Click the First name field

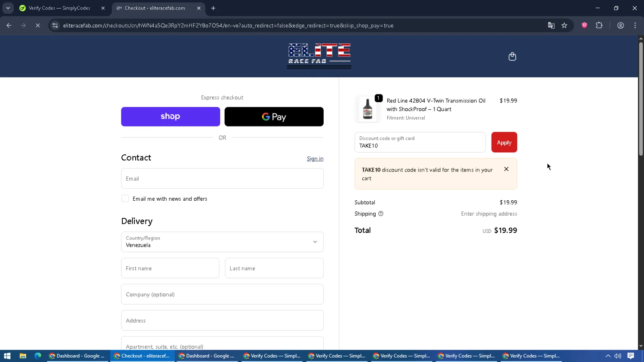click(x=170, y=268)
